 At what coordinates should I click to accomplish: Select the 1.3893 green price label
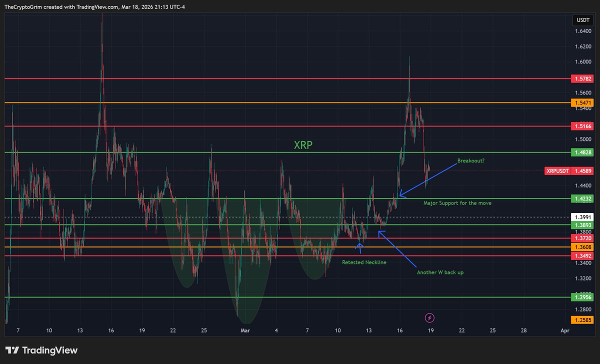[582, 225]
